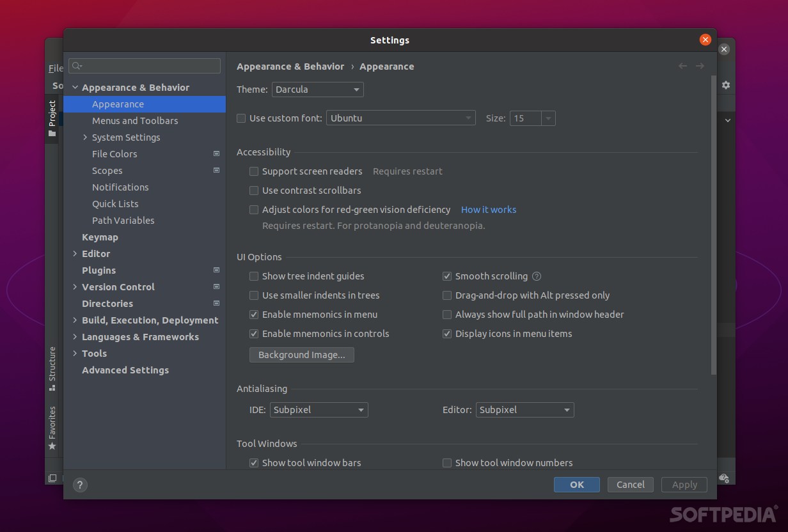Click the Background Image... button

pos(302,355)
